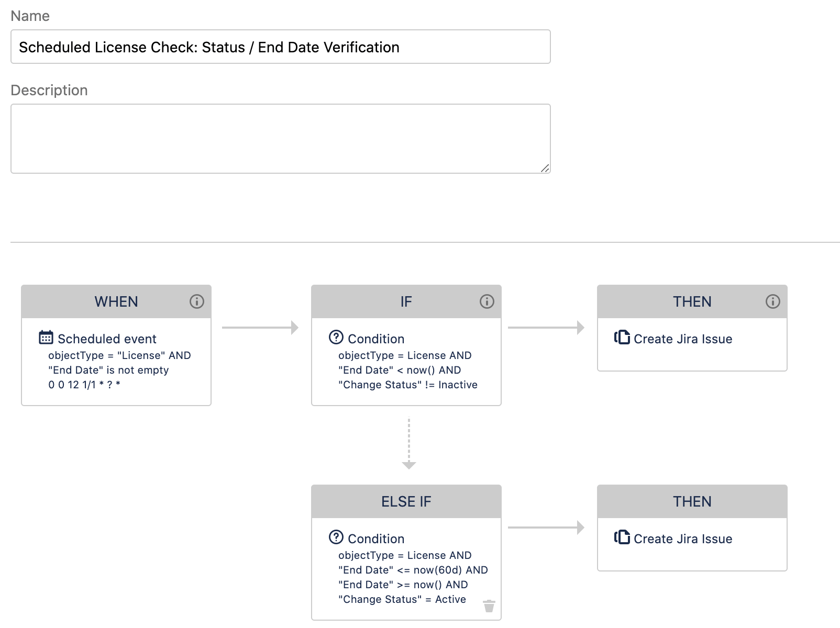Select the ELSE IF block header
This screenshot has width=840, height=628.
(406, 501)
